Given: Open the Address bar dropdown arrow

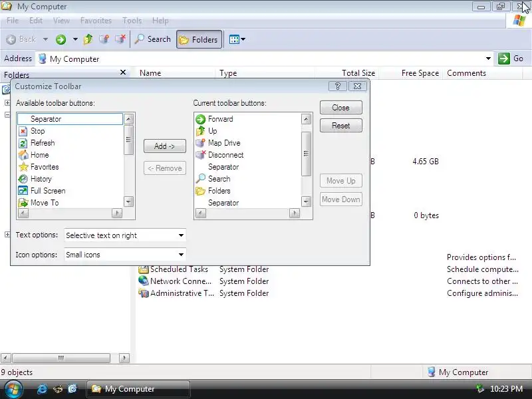Looking at the screenshot, I should pos(488,59).
